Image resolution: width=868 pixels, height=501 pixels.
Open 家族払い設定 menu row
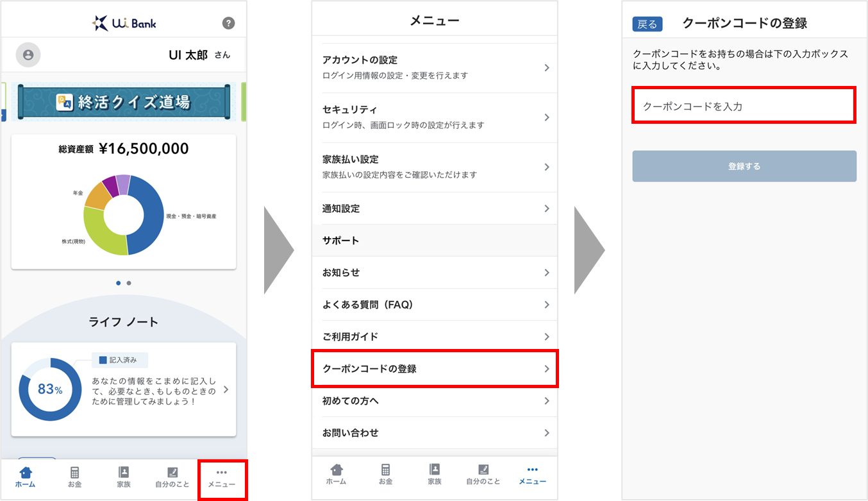click(x=435, y=167)
